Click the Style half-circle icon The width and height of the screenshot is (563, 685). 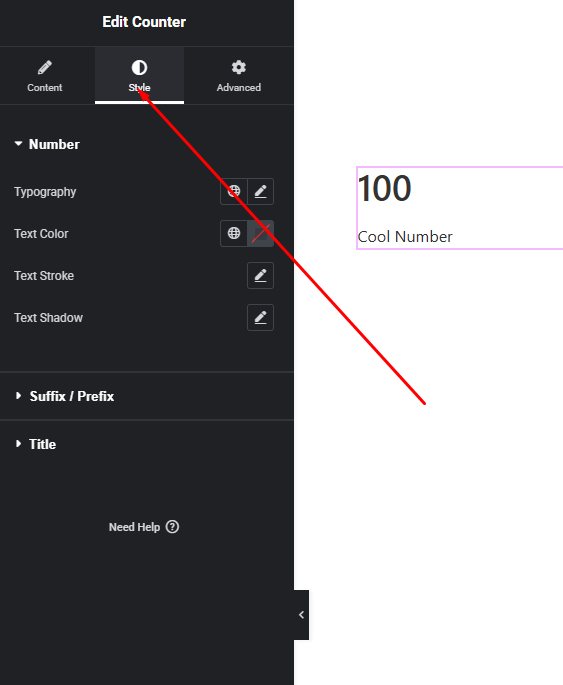(x=139, y=67)
